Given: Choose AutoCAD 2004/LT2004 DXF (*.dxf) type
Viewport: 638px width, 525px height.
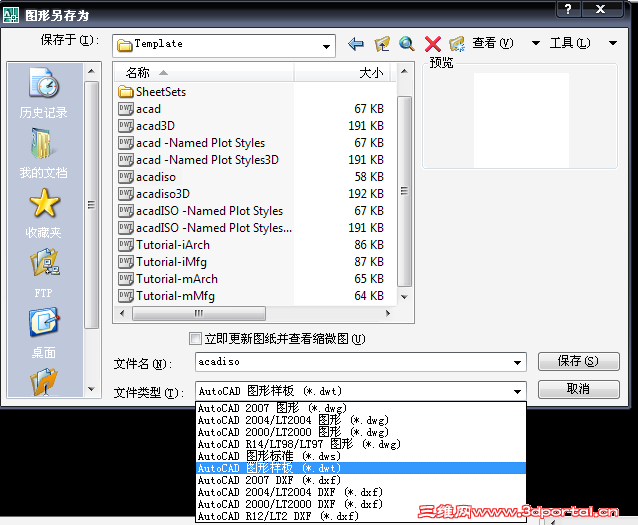Looking at the screenshot, I should pos(361,492).
